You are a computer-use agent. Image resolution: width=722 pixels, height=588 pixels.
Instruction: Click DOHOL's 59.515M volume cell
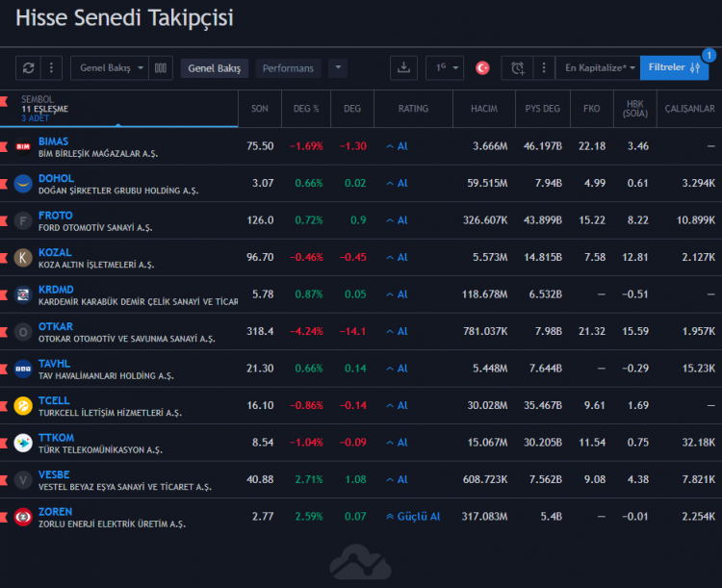pyautogui.click(x=487, y=183)
